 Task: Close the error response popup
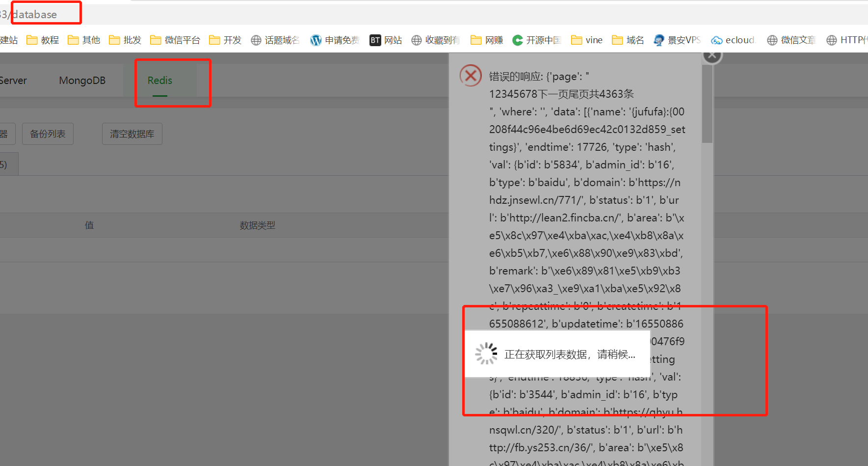pyautogui.click(x=712, y=55)
